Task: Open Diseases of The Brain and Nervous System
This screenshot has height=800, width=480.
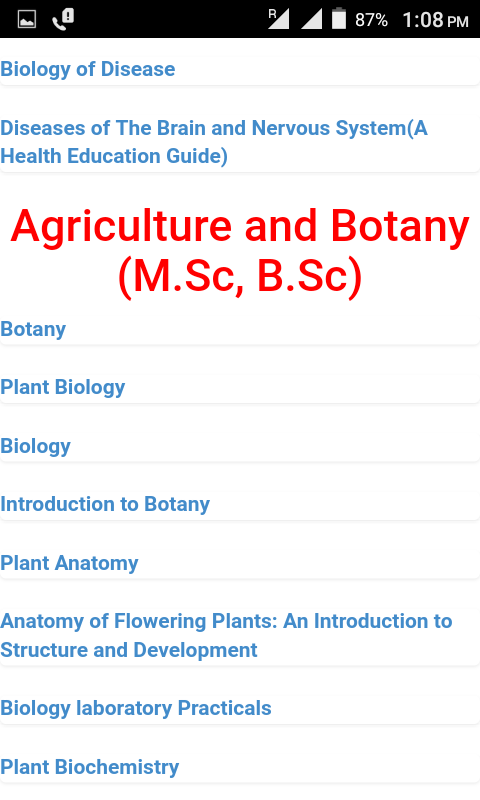Action: [x=214, y=142]
